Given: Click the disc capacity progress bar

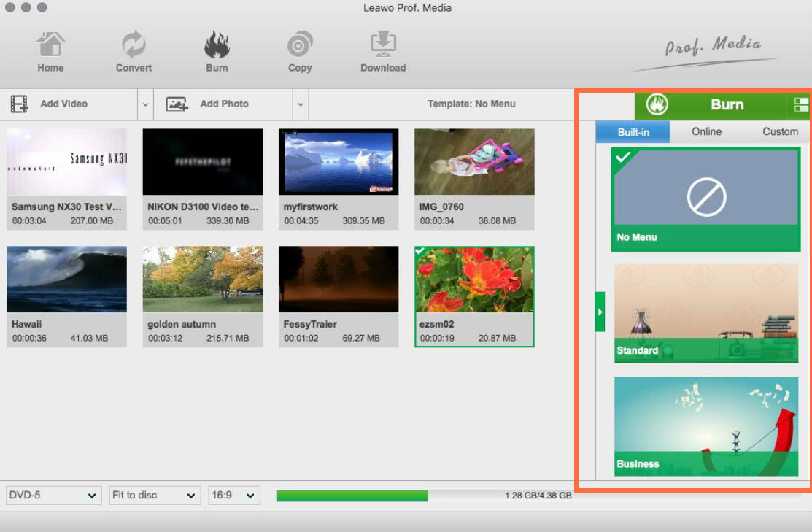Looking at the screenshot, I should tap(423, 496).
